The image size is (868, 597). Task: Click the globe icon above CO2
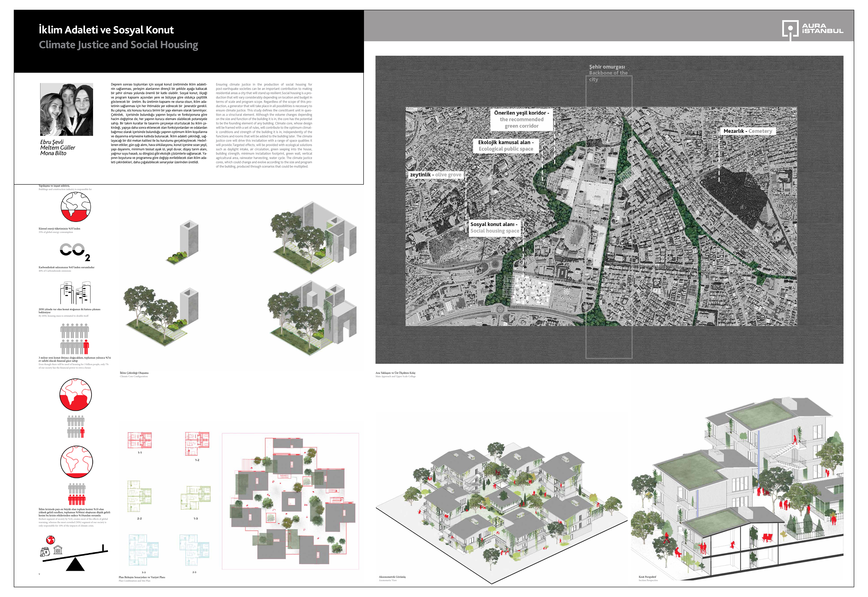coord(76,207)
